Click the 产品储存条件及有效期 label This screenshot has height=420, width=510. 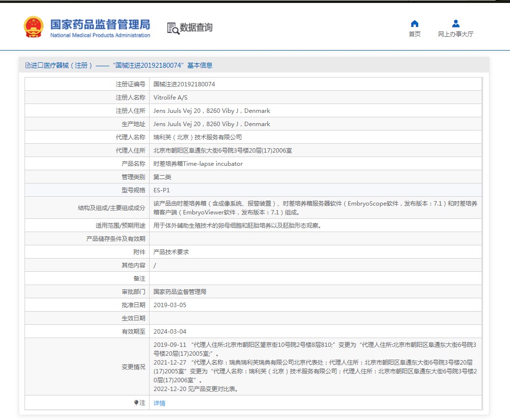click(116, 239)
